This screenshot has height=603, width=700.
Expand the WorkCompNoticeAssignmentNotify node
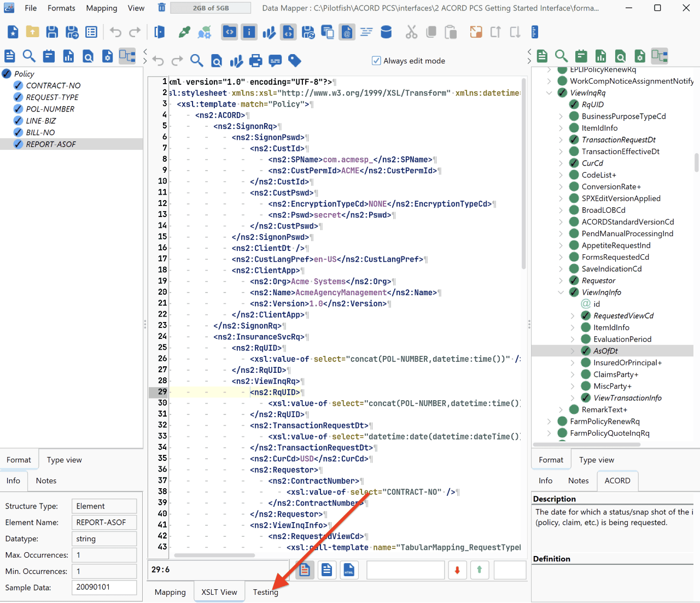point(549,81)
